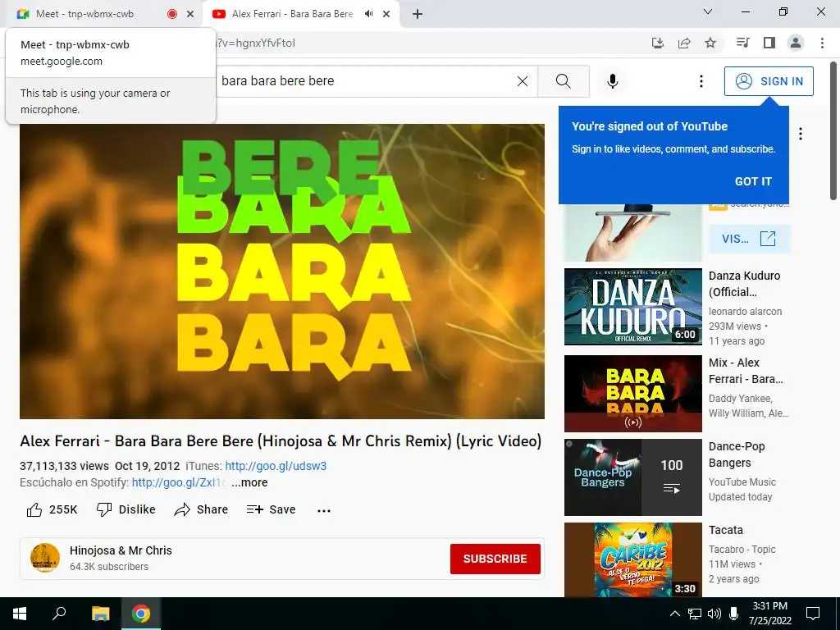The height and width of the screenshot is (630, 840).
Task: Click the install app icon in address bar
Action: [x=658, y=43]
